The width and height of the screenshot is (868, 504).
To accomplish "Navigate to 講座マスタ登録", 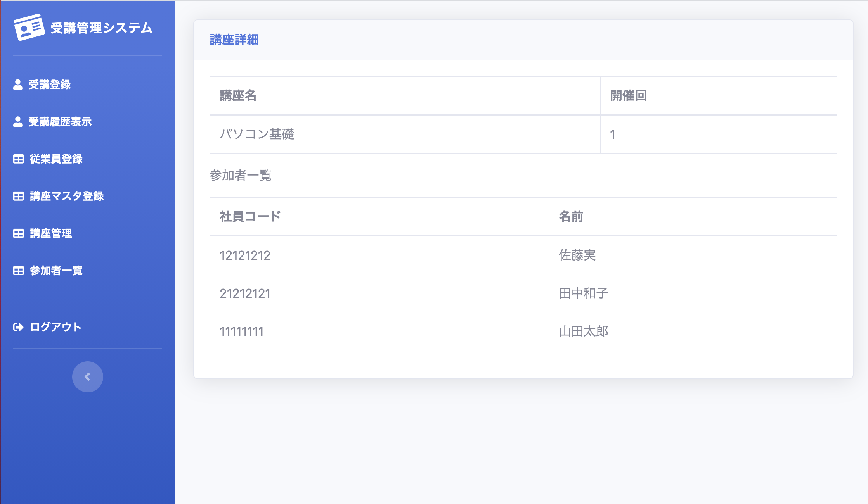I will (67, 196).
